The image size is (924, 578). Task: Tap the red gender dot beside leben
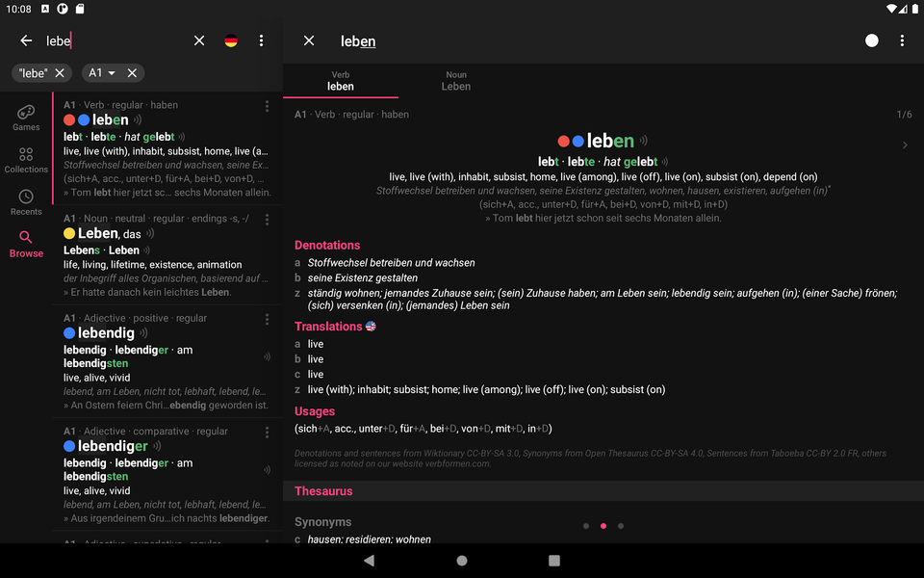click(x=564, y=140)
